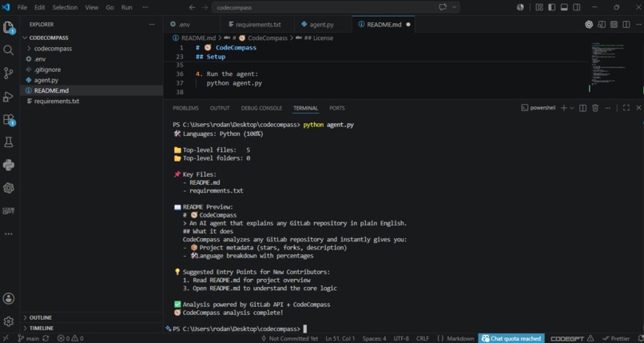644x343 pixels.
Task: Select README.md in the explorer
Action: 91,91
